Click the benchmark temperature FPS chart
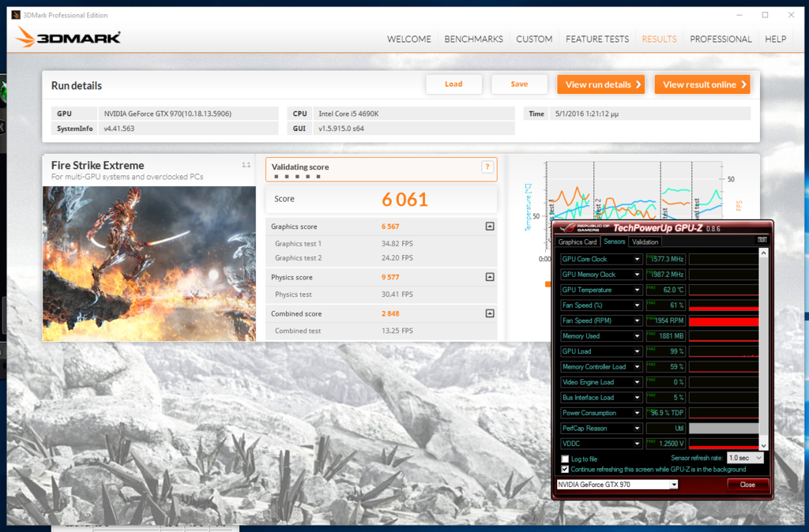The height and width of the screenshot is (532, 809). (x=634, y=192)
